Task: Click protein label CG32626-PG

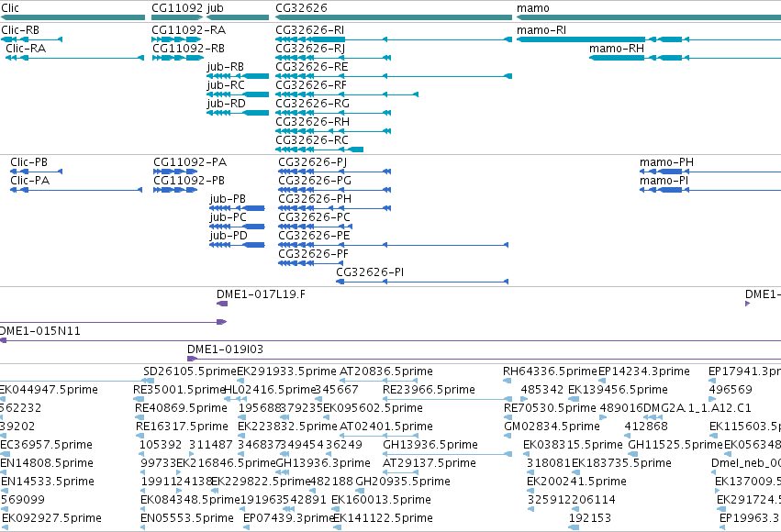Action: [x=315, y=181]
